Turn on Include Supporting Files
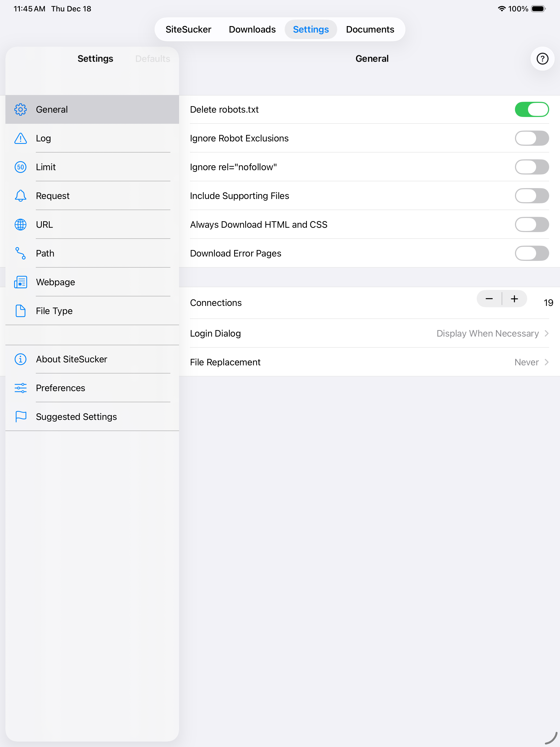Viewport: 560px width, 747px height. coord(532,195)
